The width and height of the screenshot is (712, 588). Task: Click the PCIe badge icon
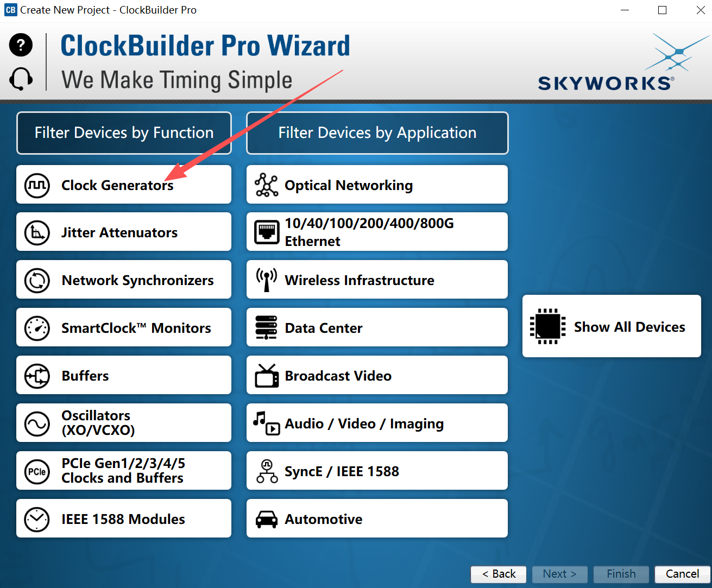tap(37, 471)
